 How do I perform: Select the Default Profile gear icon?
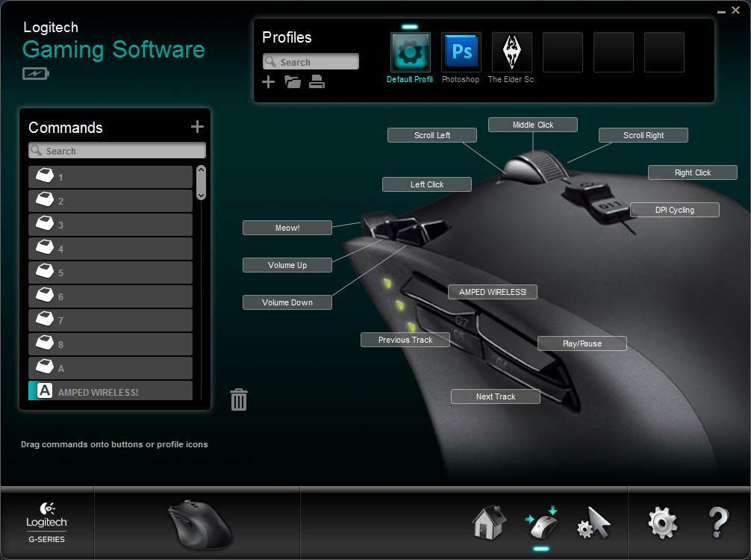(x=411, y=52)
